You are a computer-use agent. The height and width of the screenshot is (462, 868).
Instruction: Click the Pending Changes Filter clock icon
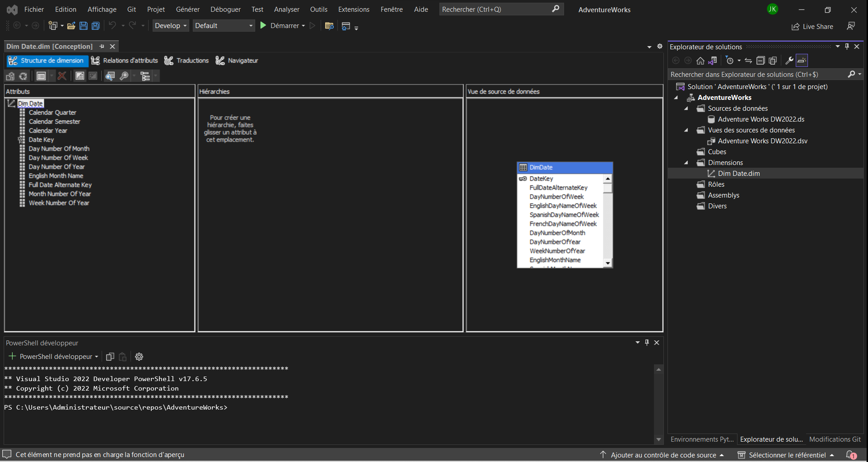pos(730,61)
